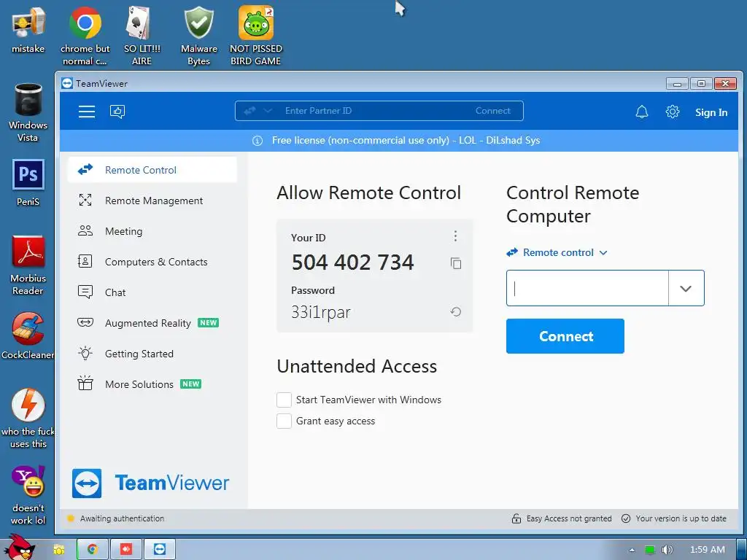Select the Malware Bytes desktop icon
747x560 pixels.
click(x=198, y=36)
